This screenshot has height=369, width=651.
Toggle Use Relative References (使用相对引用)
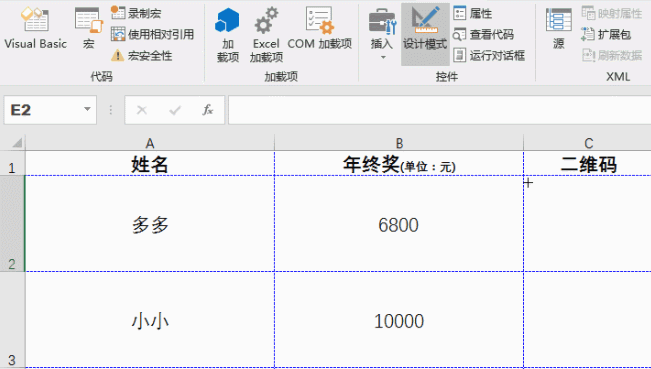152,34
